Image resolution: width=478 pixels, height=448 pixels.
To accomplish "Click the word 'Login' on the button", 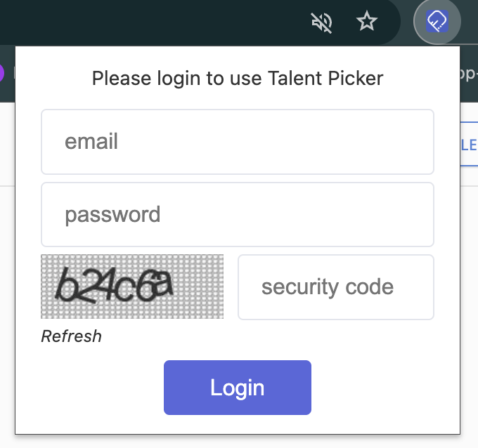I will [238, 388].
